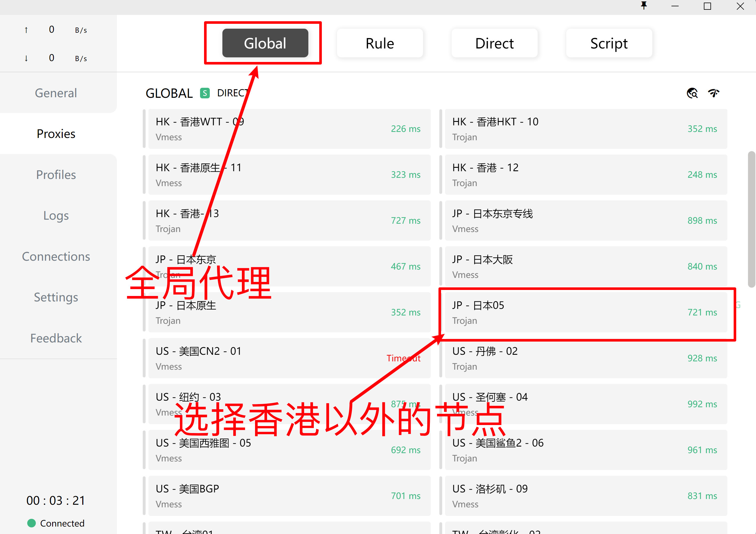The height and width of the screenshot is (534, 756).
Task: Click the 00 : 03 : 21 connection timer
Action: point(56,500)
